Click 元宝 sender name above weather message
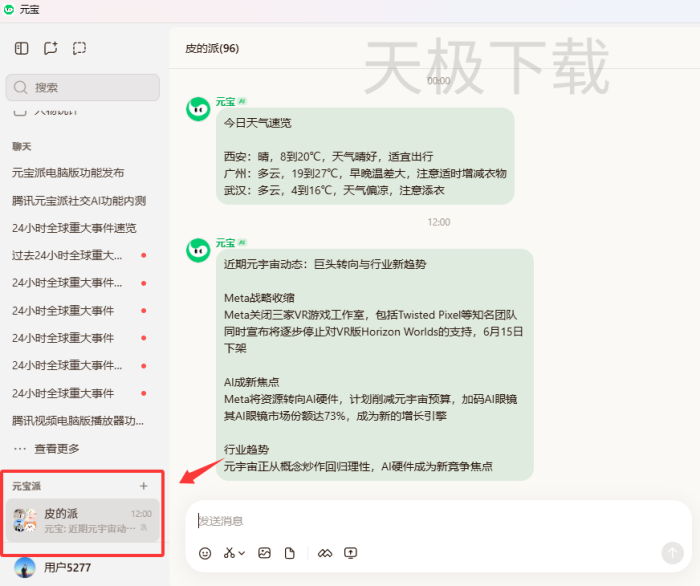Viewport: 700px width, 586px height. pos(225,102)
